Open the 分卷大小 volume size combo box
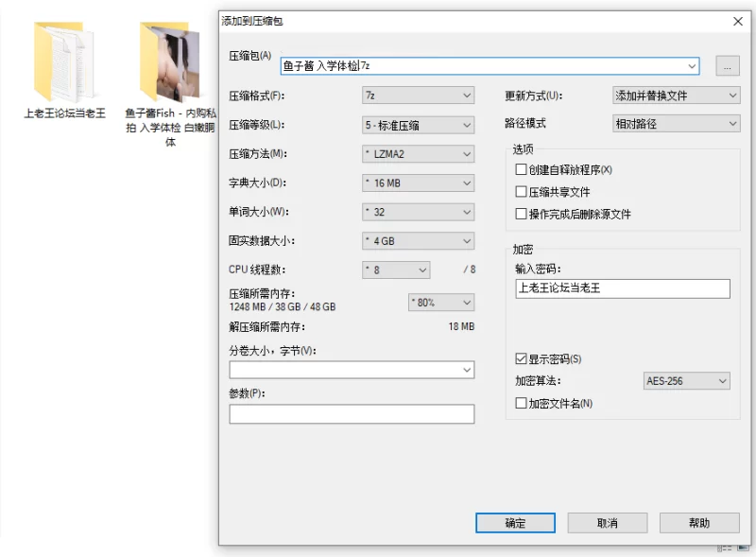The height and width of the screenshot is (557, 756). [x=352, y=370]
